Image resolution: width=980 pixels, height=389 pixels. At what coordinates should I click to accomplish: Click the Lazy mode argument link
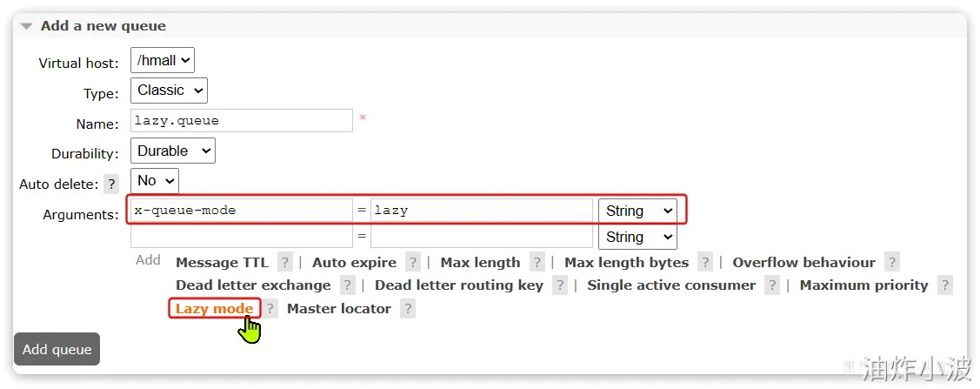(214, 309)
